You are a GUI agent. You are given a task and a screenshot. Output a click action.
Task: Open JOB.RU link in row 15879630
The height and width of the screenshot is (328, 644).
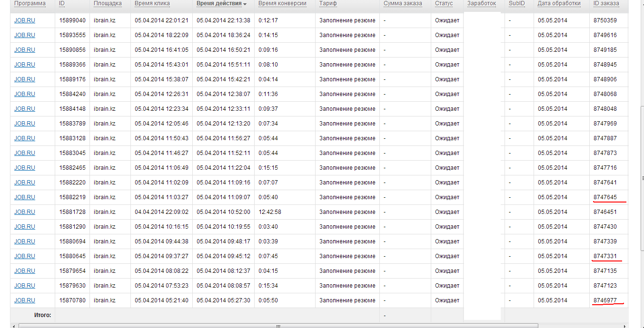(x=25, y=286)
